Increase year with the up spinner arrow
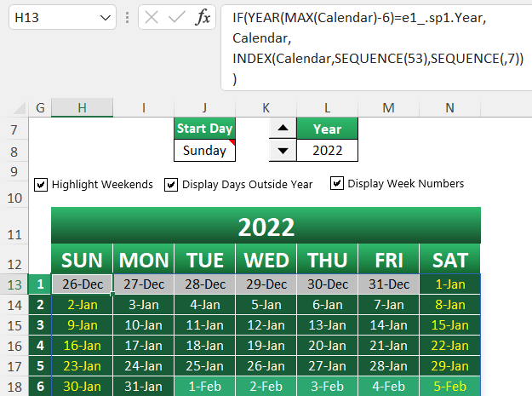The width and height of the screenshot is (532, 396). click(283, 128)
